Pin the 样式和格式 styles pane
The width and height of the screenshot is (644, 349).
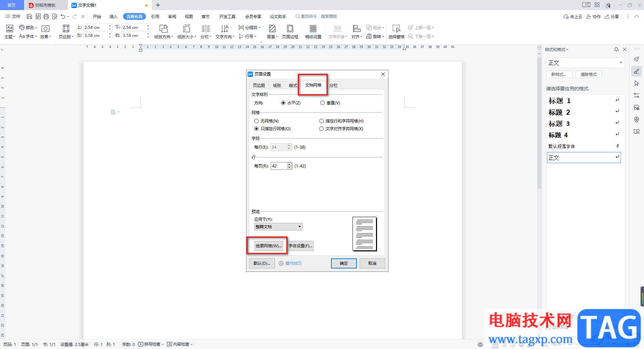point(616,49)
